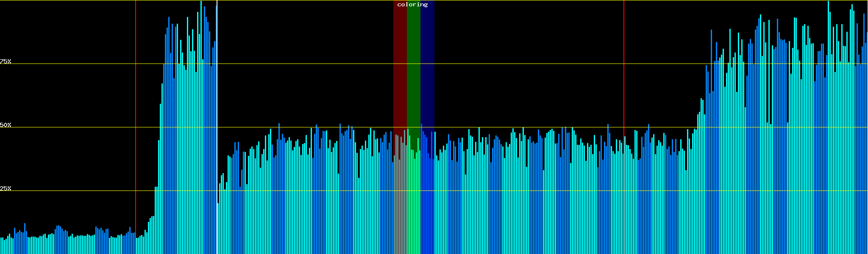The width and height of the screenshot is (868, 254).
Task: Click the tallest bar in the far-right cluster
Action: coord(829,127)
